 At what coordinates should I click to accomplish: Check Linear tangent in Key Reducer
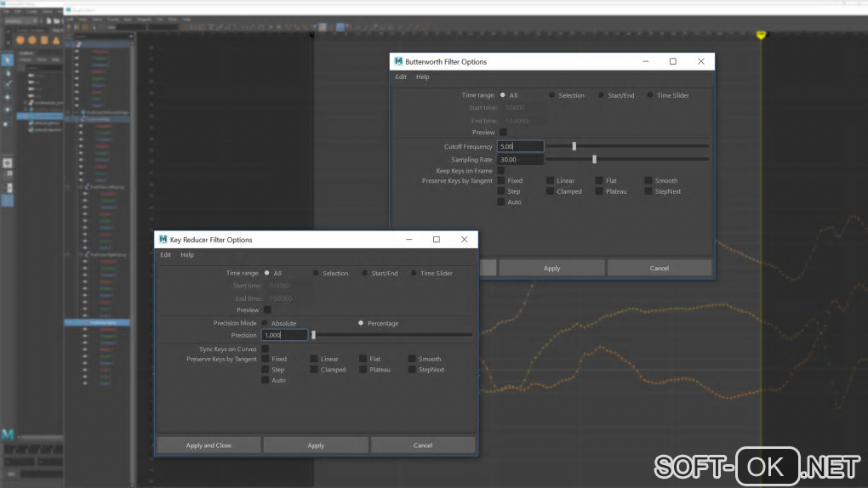314,359
